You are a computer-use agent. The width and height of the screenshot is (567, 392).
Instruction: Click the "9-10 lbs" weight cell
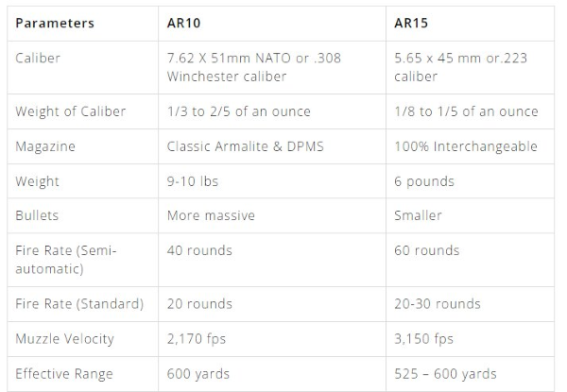(x=194, y=181)
